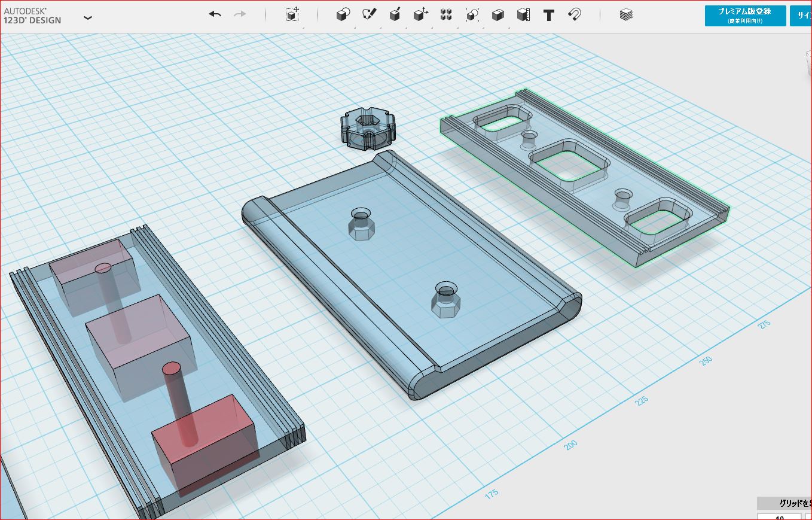Open the Sketch tool menu
The width and height of the screenshot is (812, 520).
tap(369, 15)
